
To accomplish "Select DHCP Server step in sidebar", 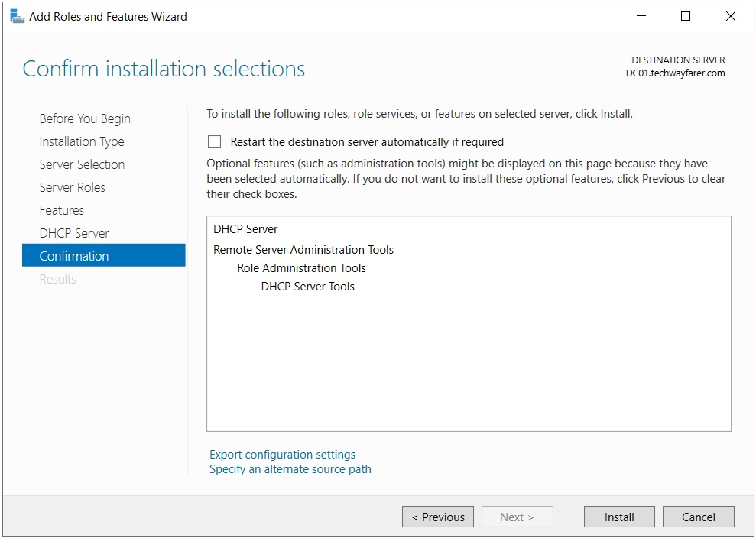I will coord(74,233).
